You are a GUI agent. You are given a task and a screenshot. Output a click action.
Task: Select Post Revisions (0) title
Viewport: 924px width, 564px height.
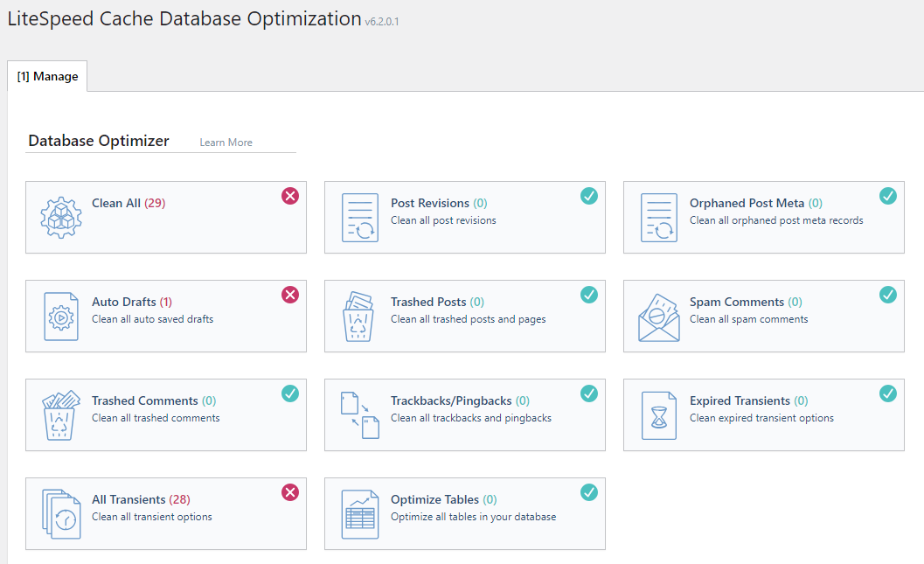click(439, 204)
